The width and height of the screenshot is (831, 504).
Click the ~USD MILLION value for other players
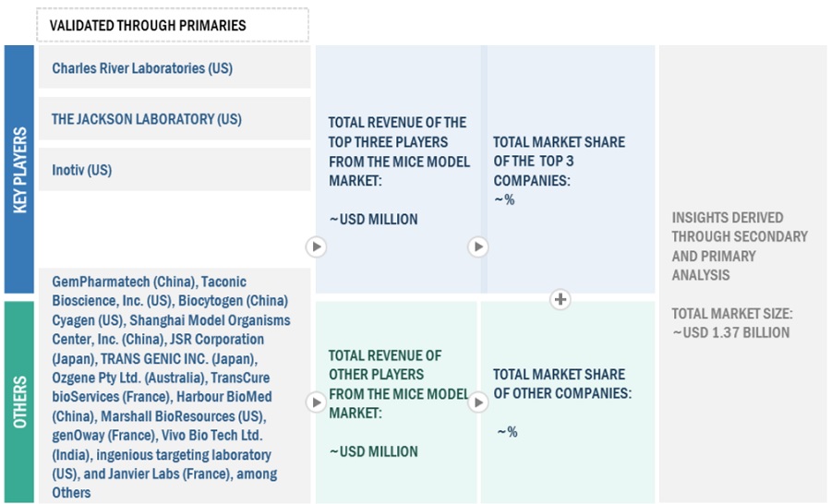[373, 451]
